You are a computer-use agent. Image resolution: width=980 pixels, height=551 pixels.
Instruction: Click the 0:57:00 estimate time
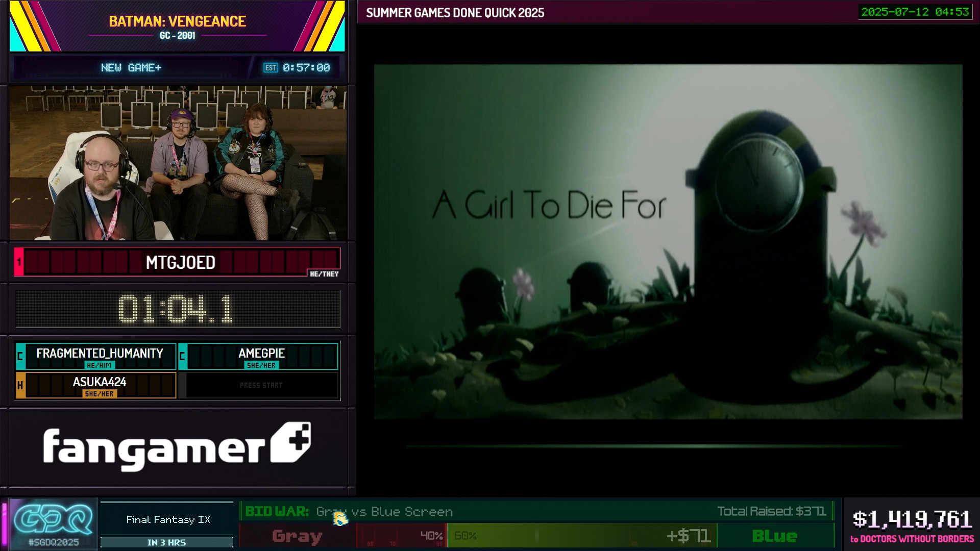pyautogui.click(x=306, y=68)
